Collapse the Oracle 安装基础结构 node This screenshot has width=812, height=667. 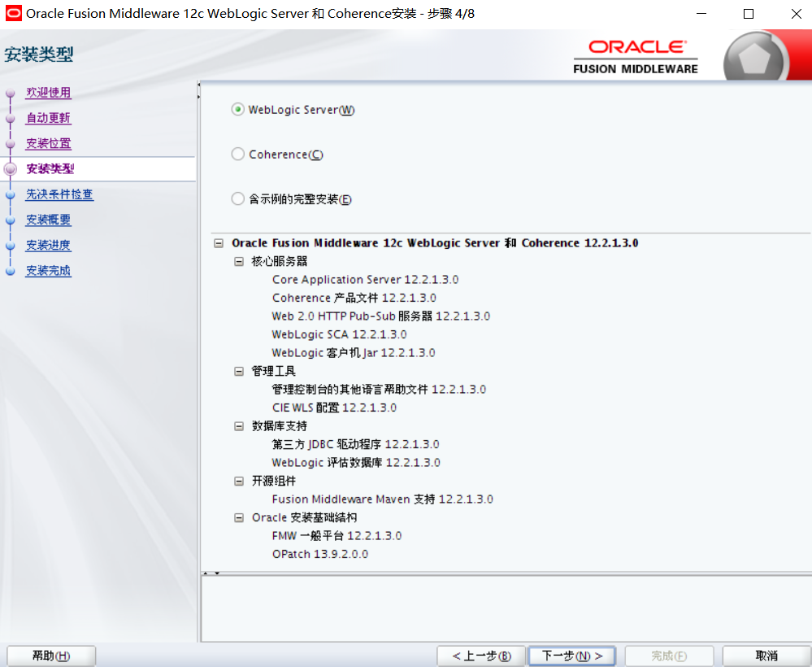(238, 517)
